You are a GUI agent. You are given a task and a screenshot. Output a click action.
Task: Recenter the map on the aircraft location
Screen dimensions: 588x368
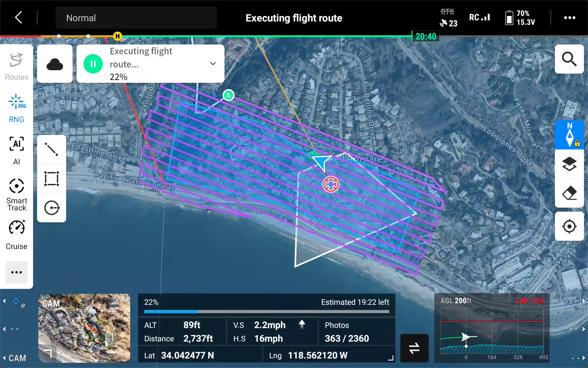pyautogui.click(x=569, y=226)
